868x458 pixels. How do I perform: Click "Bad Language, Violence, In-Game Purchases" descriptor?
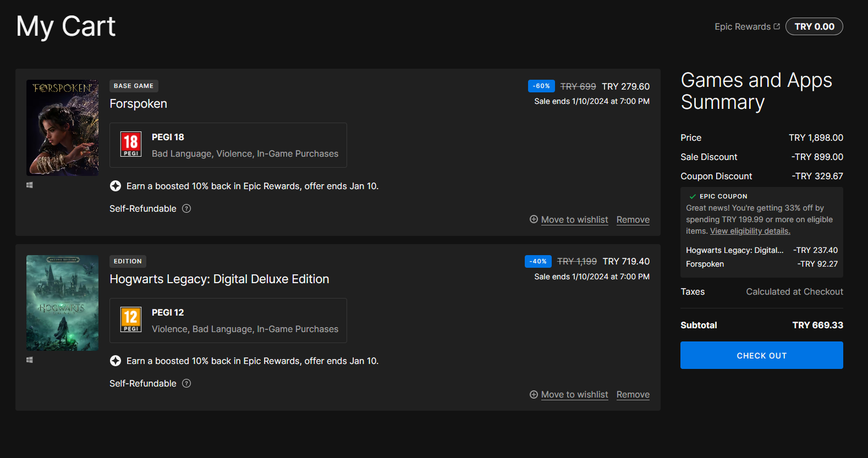245,153
